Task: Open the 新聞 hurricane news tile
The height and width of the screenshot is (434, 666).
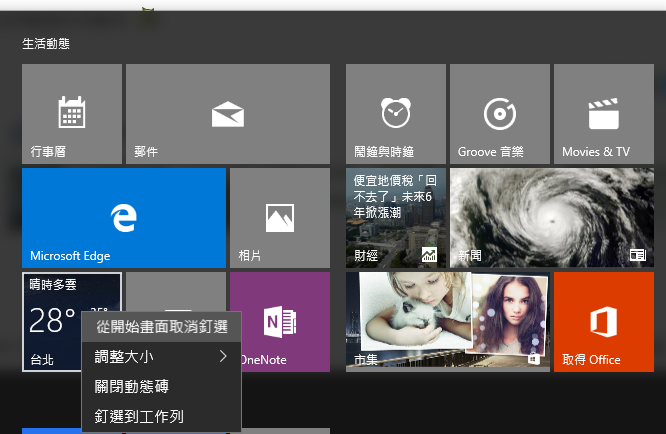Action: (x=552, y=218)
